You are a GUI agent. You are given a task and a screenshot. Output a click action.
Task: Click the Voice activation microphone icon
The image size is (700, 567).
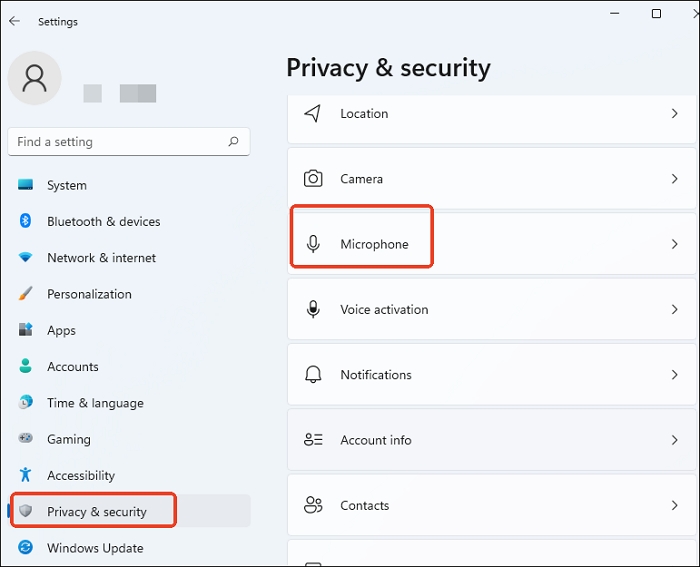tap(313, 309)
